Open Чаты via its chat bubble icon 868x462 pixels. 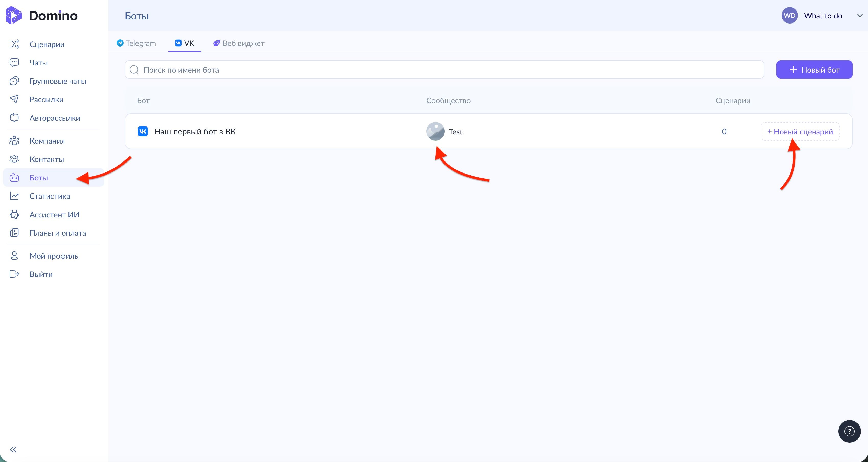tap(14, 63)
